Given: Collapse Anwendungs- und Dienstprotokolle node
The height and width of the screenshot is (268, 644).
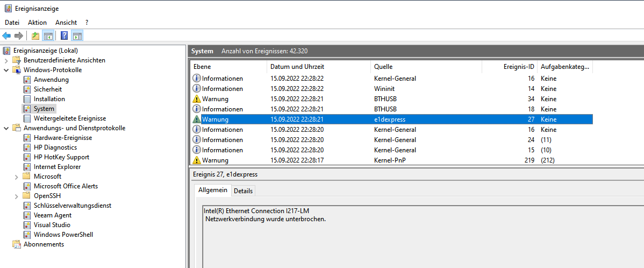Looking at the screenshot, I should (6, 128).
